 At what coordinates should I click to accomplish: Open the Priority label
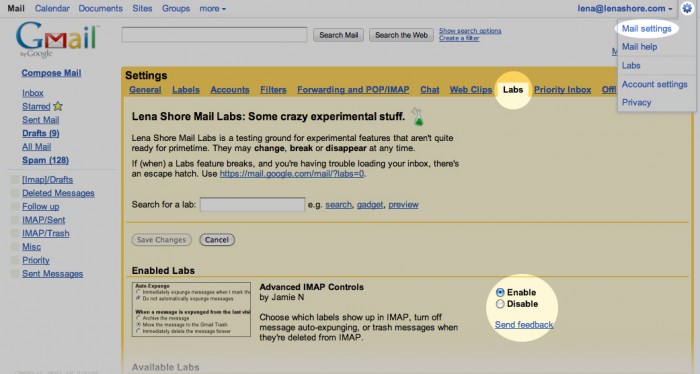coord(36,260)
